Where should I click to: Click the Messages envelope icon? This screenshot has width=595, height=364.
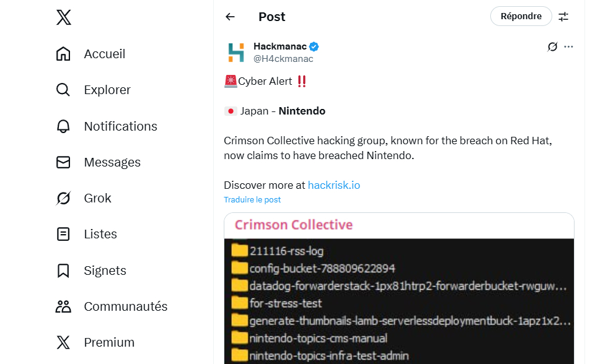(63, 162)
